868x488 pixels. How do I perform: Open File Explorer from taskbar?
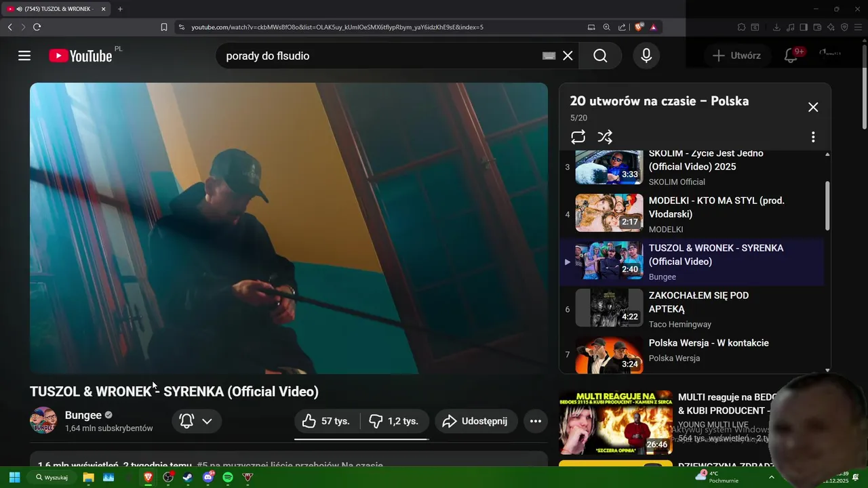88,477
